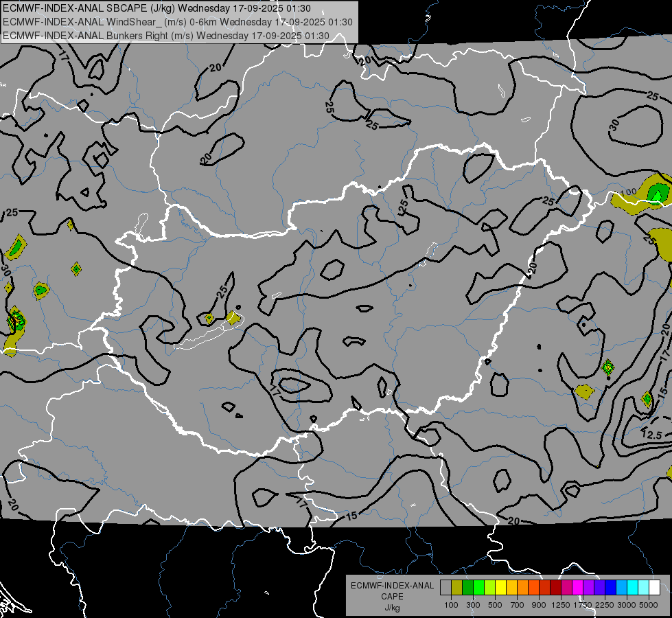672x618 pixels.
Task: Choose the white swatch at legend end
Action: (x=654, y=588)
